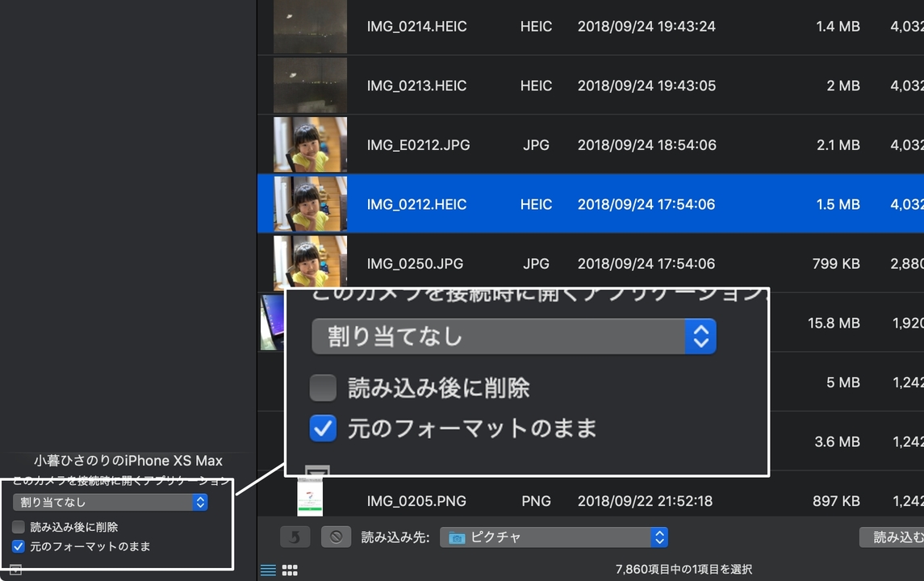Toggle enlarged 元のフォーマットのまま checkbox
The width and height of the screenshot is (924, 581).
[323, 428]
